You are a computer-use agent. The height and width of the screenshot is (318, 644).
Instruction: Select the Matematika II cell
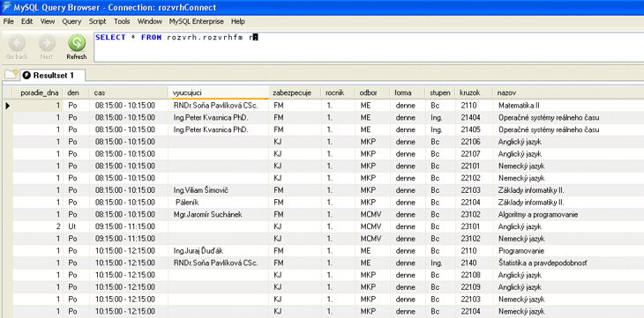(x=568, y=106)
